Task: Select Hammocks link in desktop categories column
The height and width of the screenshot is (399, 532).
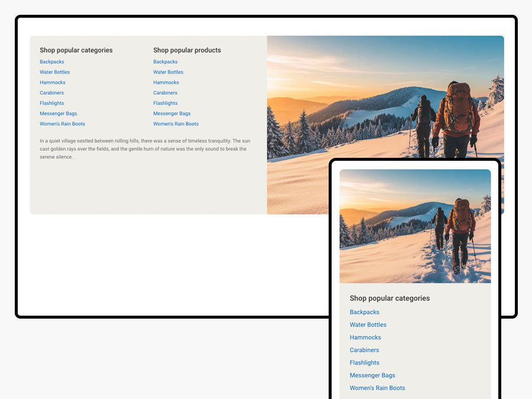Action: pos(53,83)
